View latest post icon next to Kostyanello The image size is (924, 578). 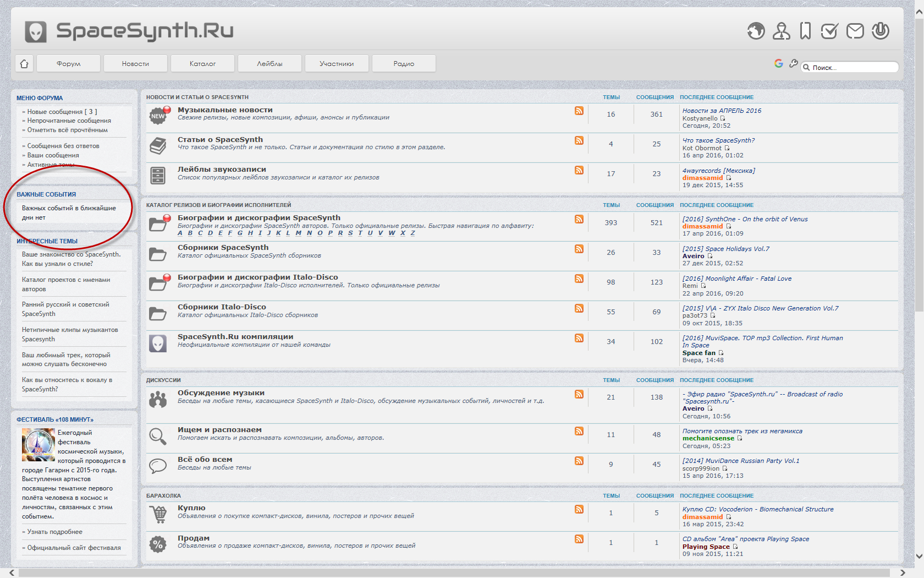723,118
